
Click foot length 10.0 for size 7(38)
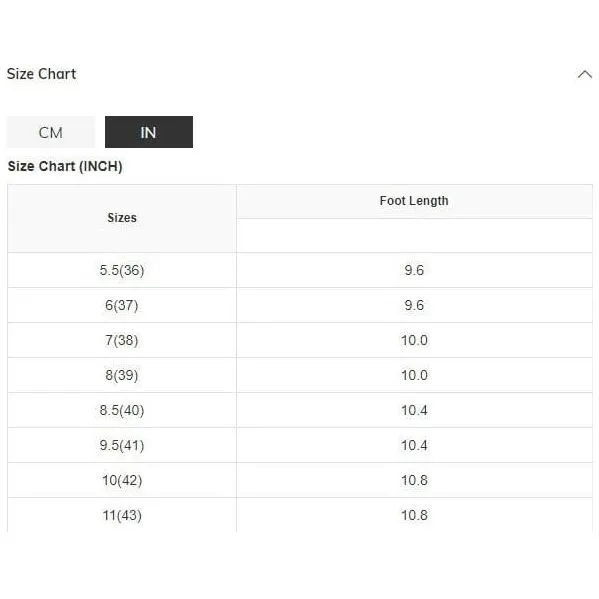[414, 340]
